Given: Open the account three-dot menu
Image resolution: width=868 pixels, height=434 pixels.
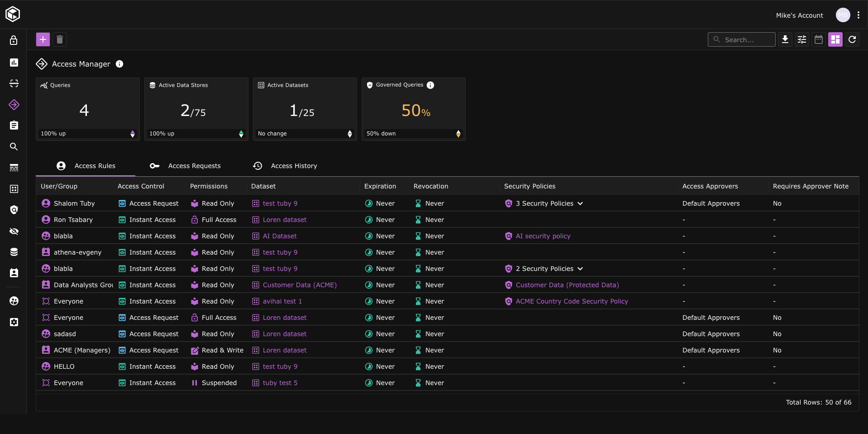Looking at the screenshot, I should click(x=858, y=15).
